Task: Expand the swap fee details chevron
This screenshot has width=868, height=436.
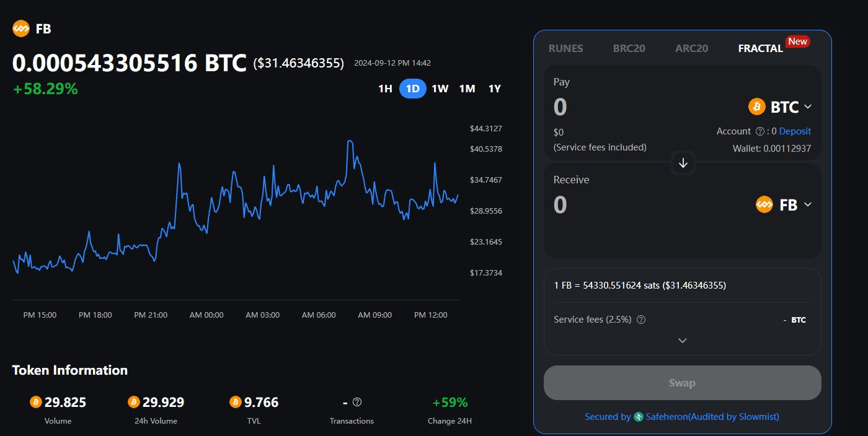Action: coord(683,341)
